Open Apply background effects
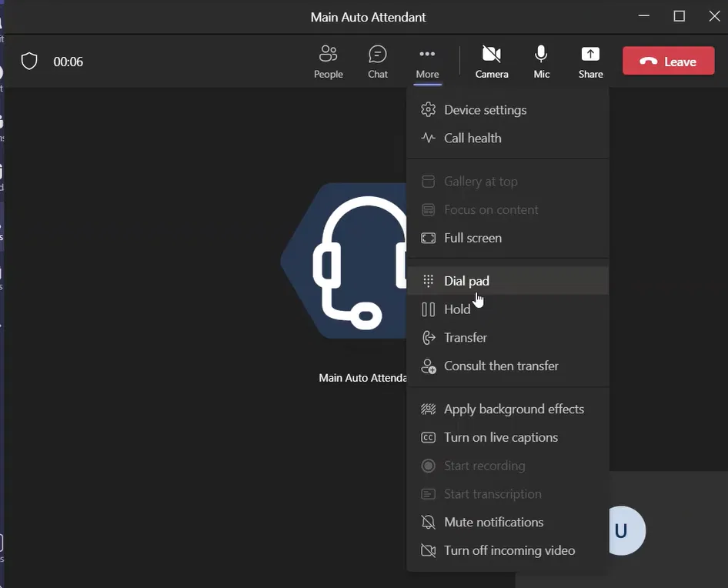 [x=513, y=409]
